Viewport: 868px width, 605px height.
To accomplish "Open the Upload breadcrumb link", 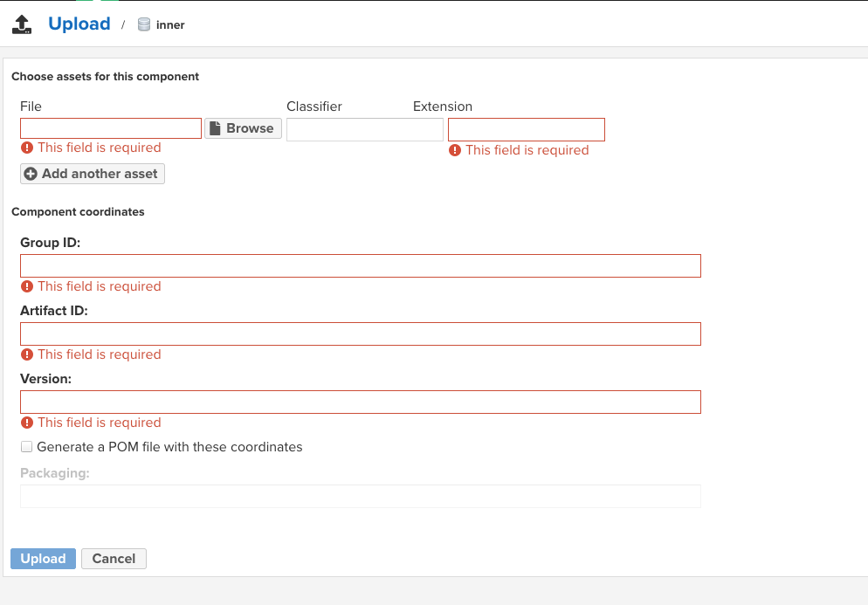I will (x=79, y=24).
